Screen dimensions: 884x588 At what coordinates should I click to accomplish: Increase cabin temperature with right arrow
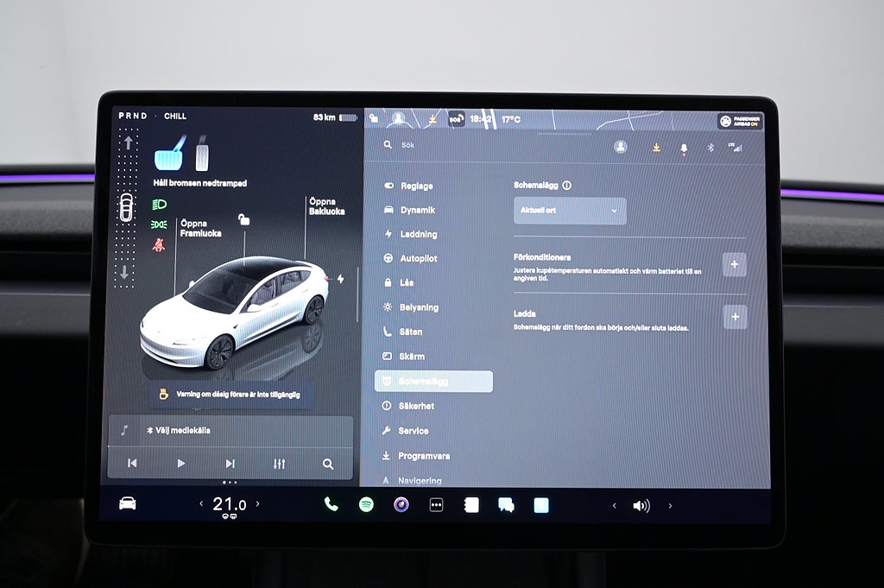tap(257, 504)
